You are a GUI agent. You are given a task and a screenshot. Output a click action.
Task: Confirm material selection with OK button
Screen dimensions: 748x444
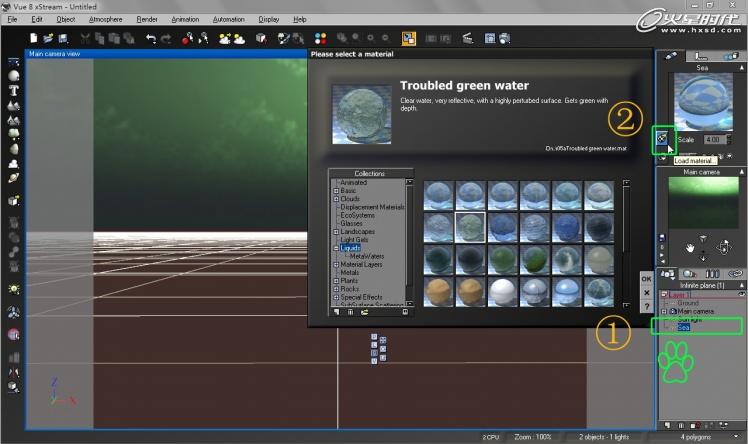(x=646, y=279)
